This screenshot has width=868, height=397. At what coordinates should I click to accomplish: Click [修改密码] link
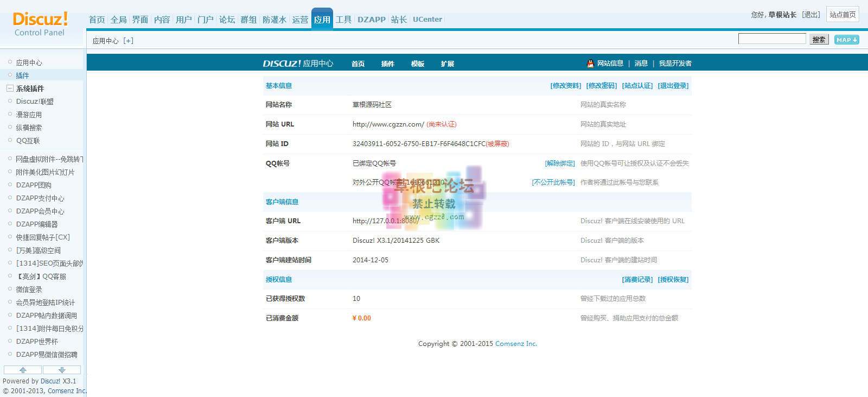602,86
